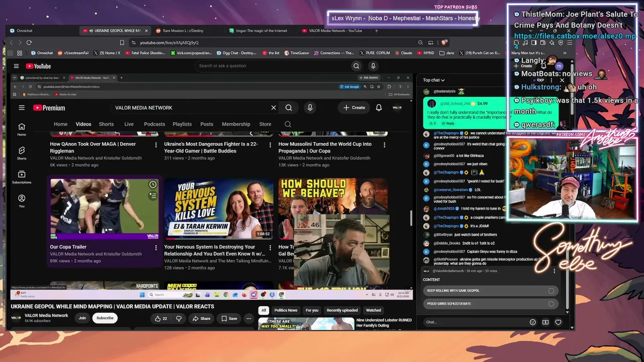
Task: Click the Join button
Action: click(x=82, y=318)
